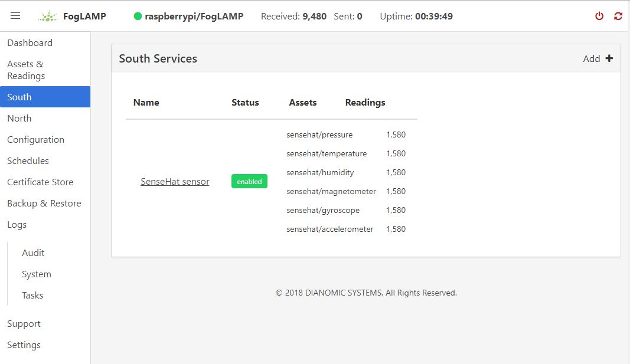630x364 pixels.
Task: Click the green connection status dot
Action: (x=139, y=16)
